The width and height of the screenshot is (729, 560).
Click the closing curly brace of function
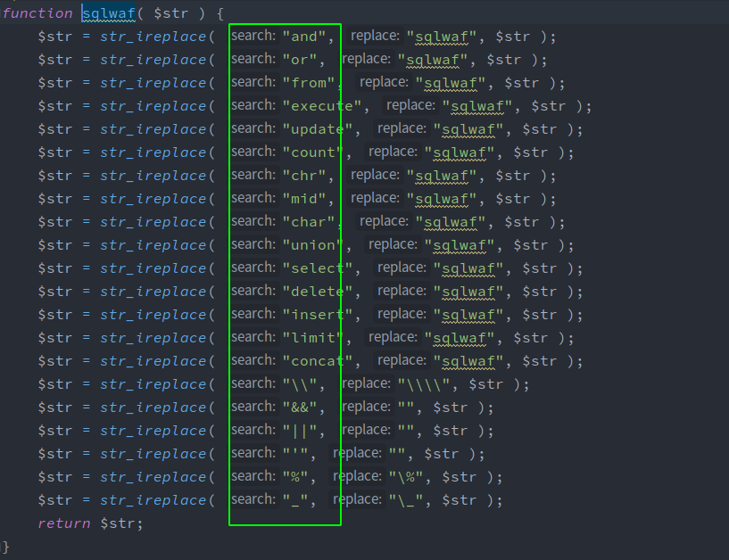(x=6, y=546)
